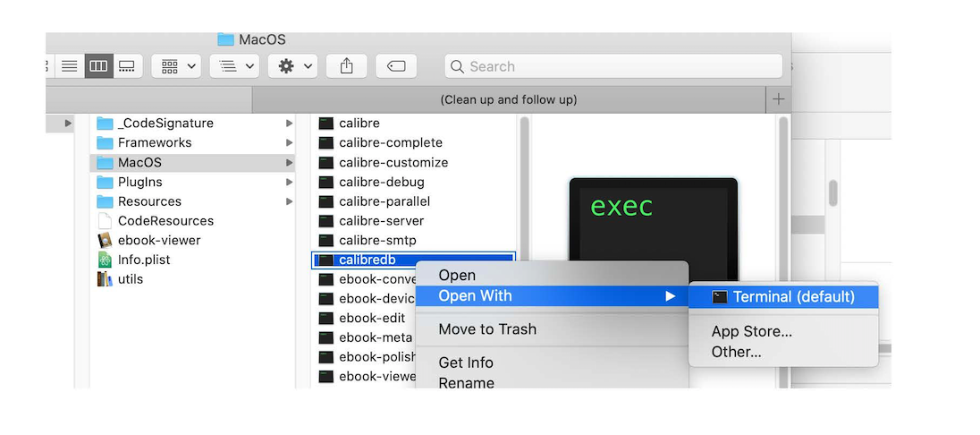Click arrow next to MacOS folder
This screenshot has height=435, width=980.
(x=290, y=163)
